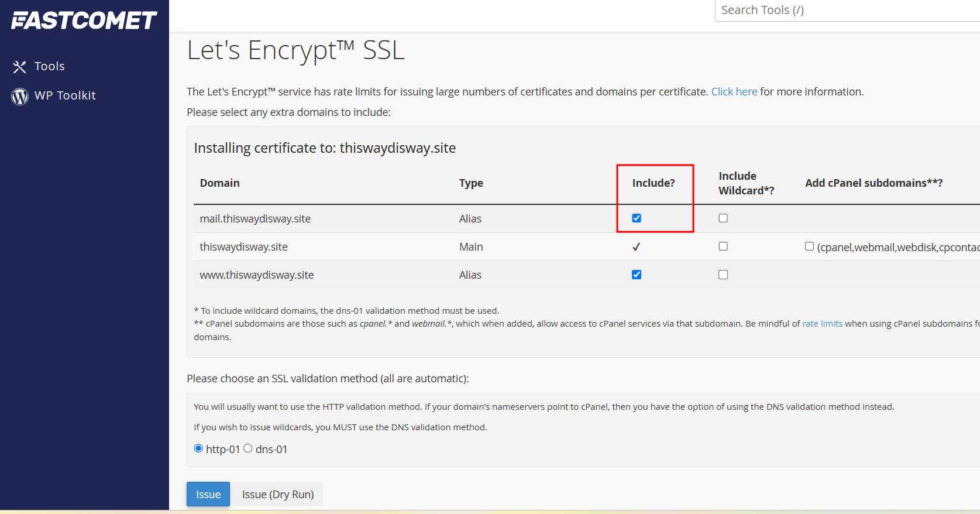
Task: Click the WordPress icon for WP Toolkit
Action: coord(20,96)
